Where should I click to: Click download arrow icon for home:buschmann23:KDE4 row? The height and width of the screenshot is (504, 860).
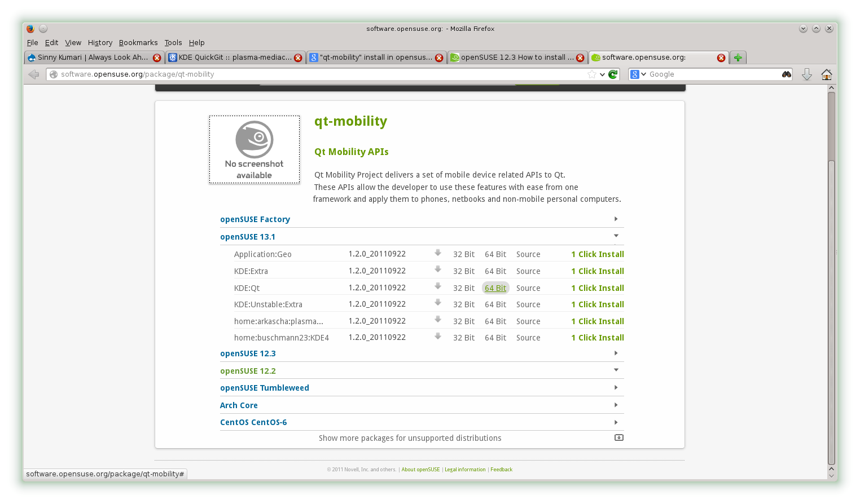pyautogui.click(x=438, y=337)
